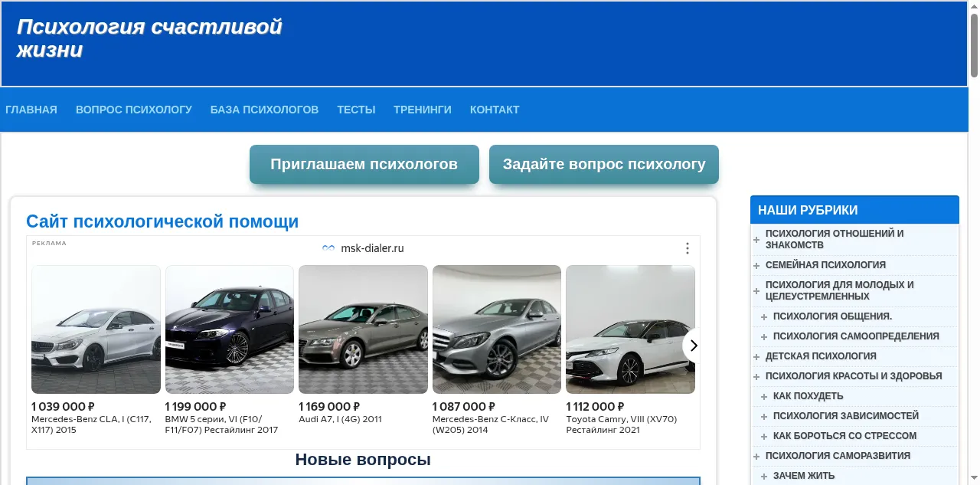Expand the plus icon beside Зачем жить
This screenshot has width=980, height=485.
point(764,476)
